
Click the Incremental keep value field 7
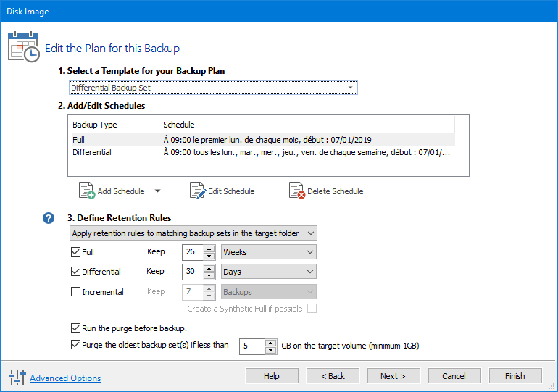coord(193,292)
